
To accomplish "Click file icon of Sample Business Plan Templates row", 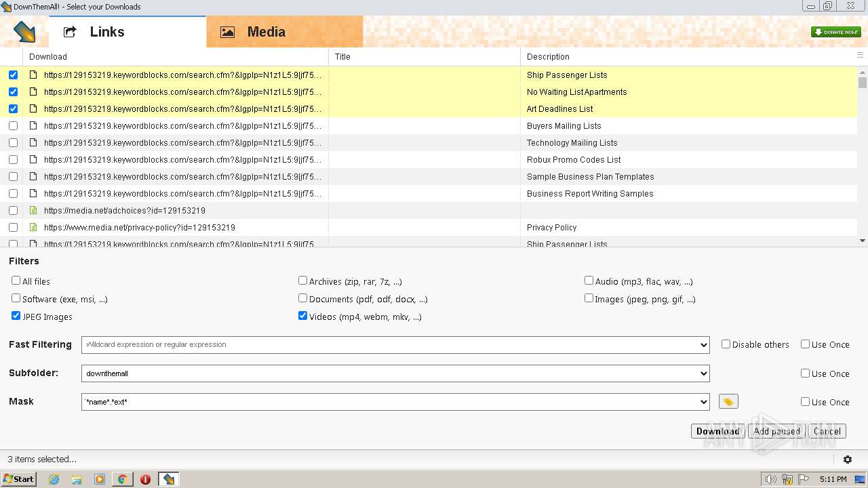I will click(33, 176).
